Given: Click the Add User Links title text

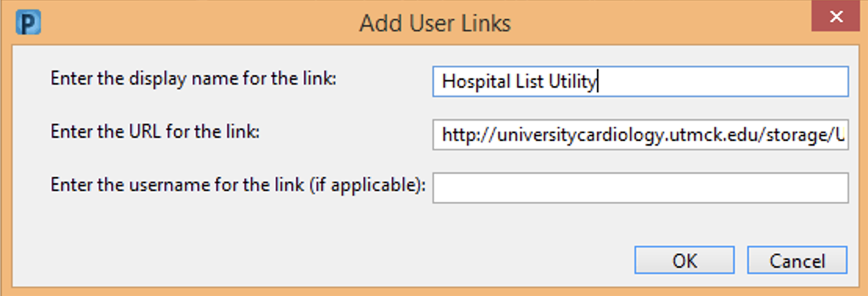Looking at the screenshot, I should pos(435,23).
